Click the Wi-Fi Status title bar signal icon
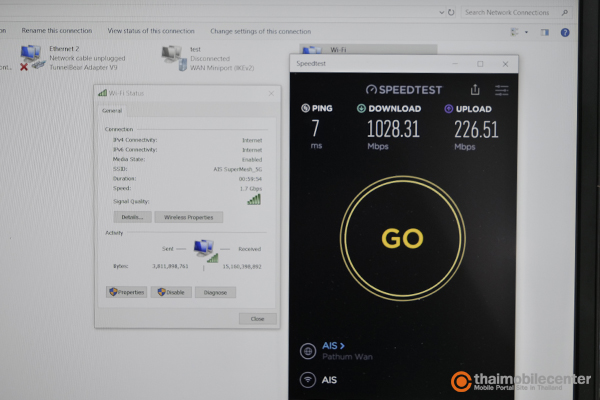Screen dimensions: 600x400 103,93
